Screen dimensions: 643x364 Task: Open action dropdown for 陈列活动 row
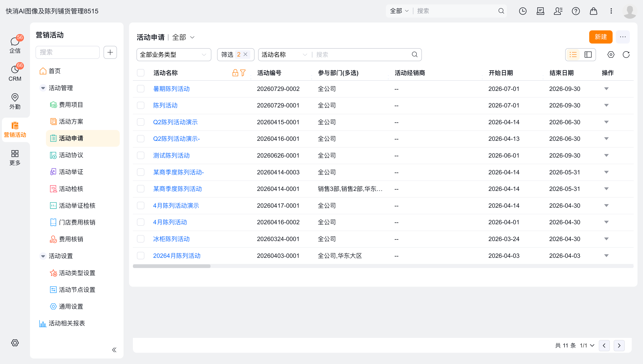[606, 105]
